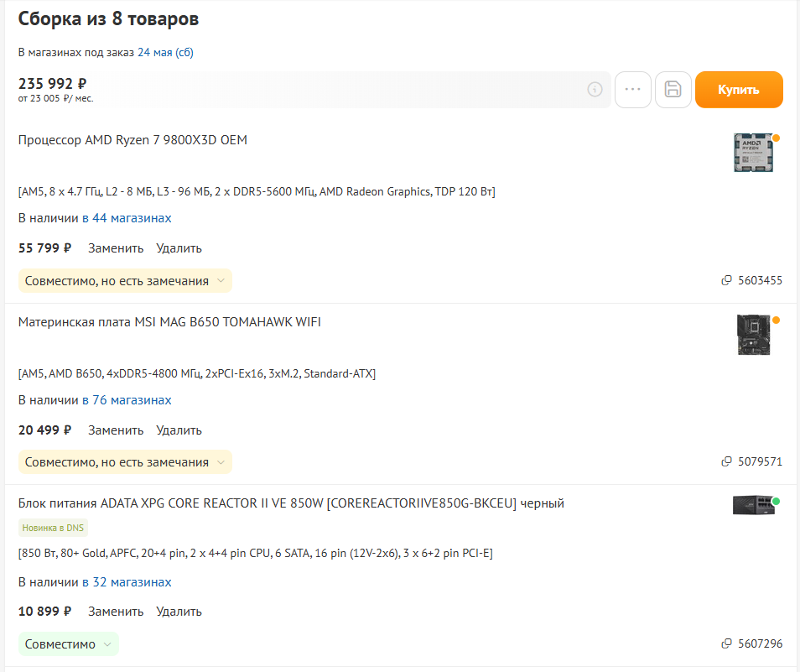The image size is (800, 672).
Task: Open the 'в 76 магазинах' availability link
Action: [x=127, y=400]
